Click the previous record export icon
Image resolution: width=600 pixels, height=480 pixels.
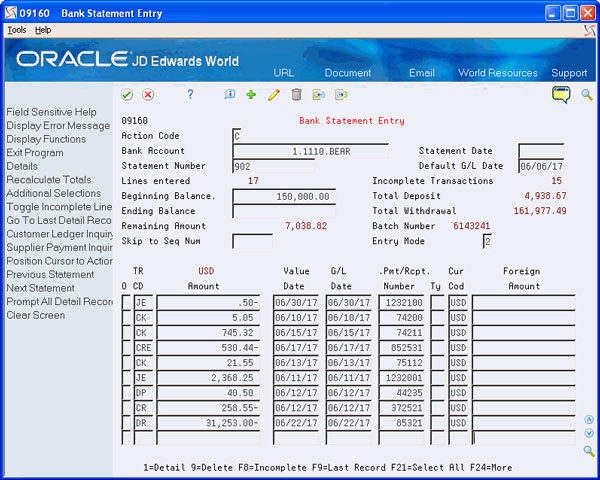pyautogui.click(x=318, y=94)
